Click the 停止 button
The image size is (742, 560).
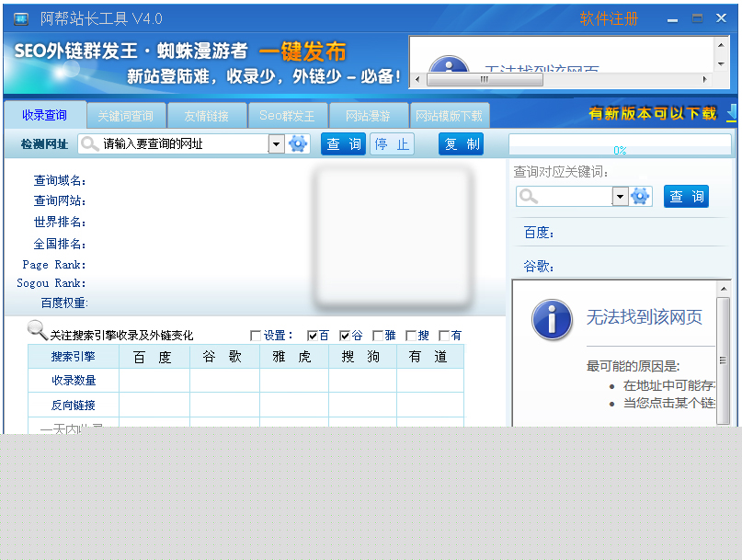coord(392,143)
